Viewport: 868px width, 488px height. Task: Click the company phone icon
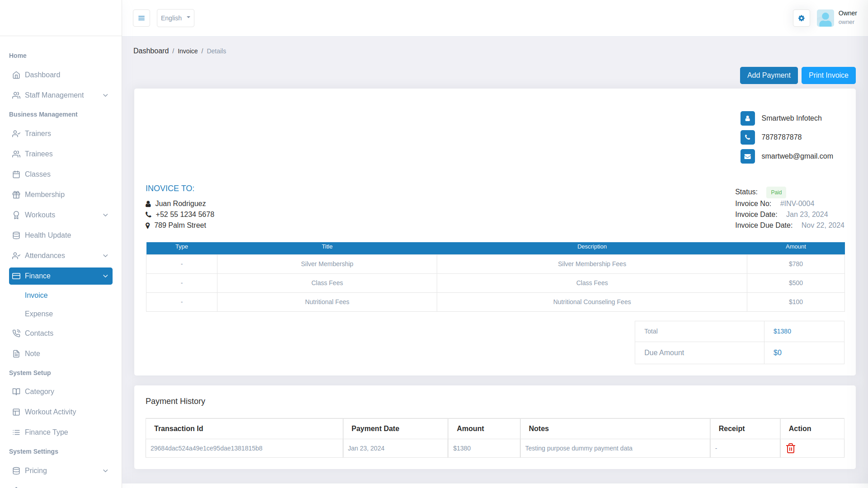tap(747, 137)
